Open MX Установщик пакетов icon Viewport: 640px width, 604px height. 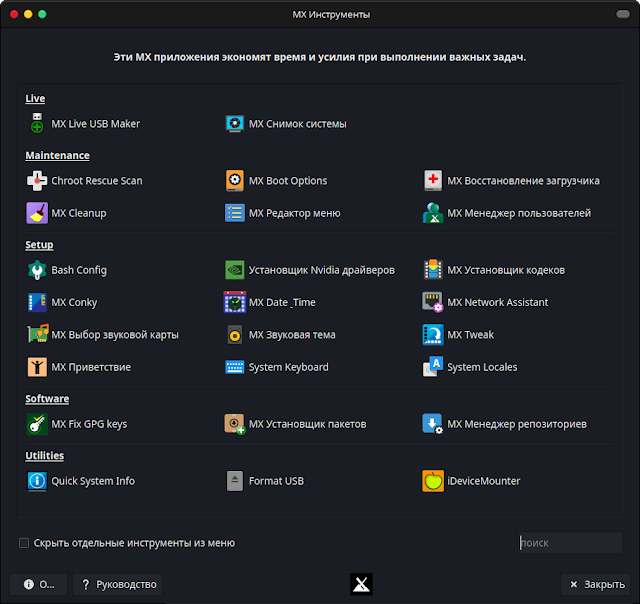(x=235, y=424)
